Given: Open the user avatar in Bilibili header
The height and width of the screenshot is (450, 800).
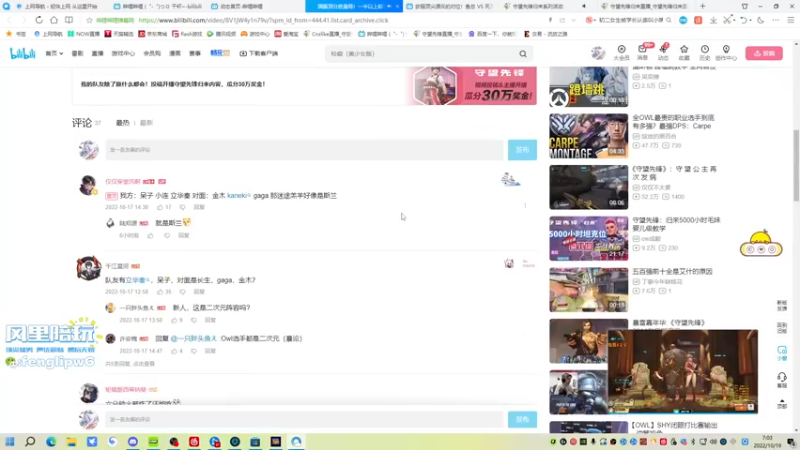Looking at the screenshot, I should click(598, 53).
